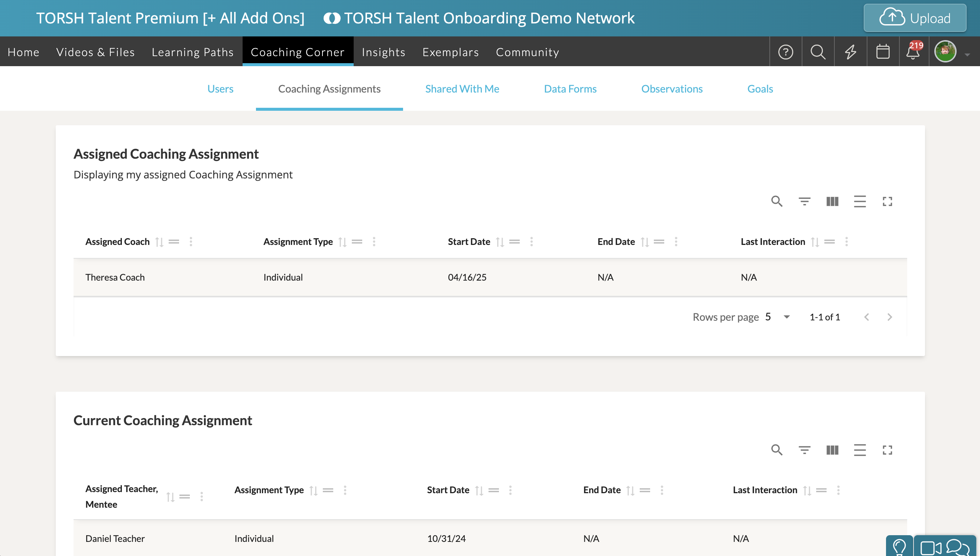The width and height of the screenshot is (980, 556).
Task: Open Insights in main navigation
Action: [x=383, y=52]
